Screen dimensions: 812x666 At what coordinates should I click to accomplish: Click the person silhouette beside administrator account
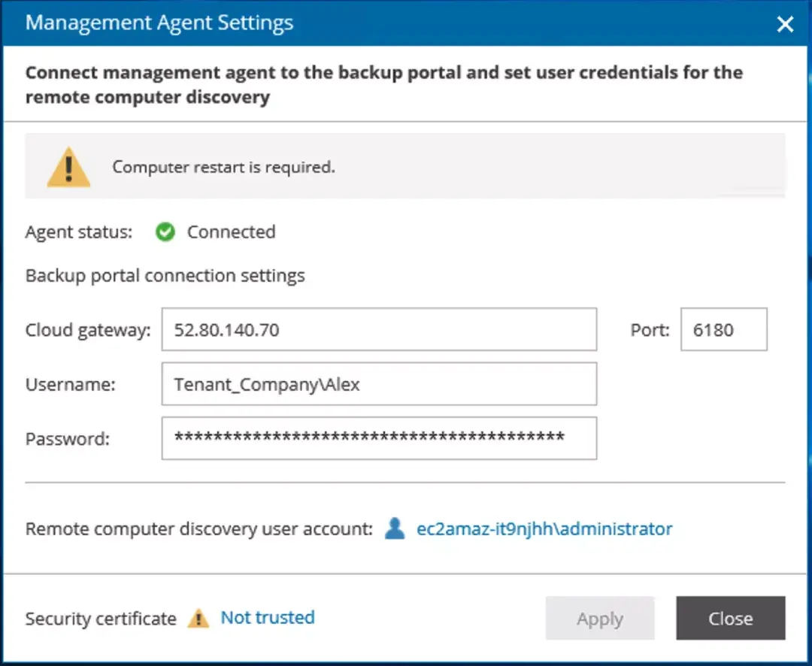[395, 528]
